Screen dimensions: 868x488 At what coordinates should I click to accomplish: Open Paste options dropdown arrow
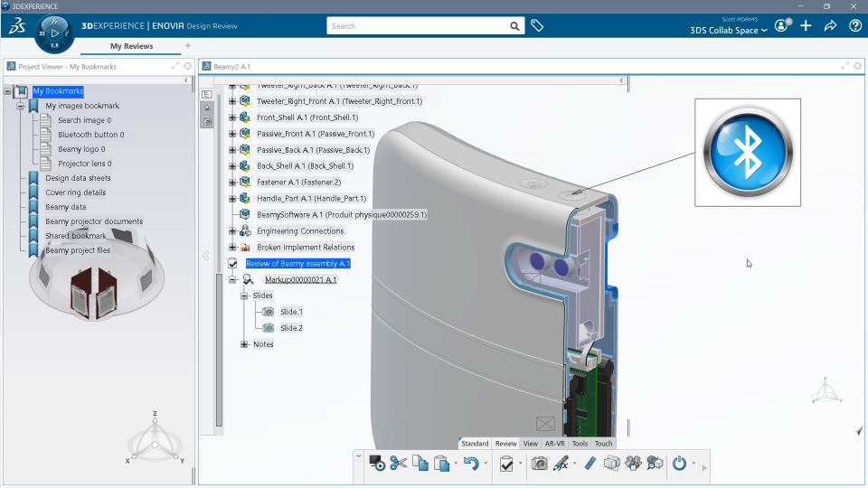[x=456, y=463]
